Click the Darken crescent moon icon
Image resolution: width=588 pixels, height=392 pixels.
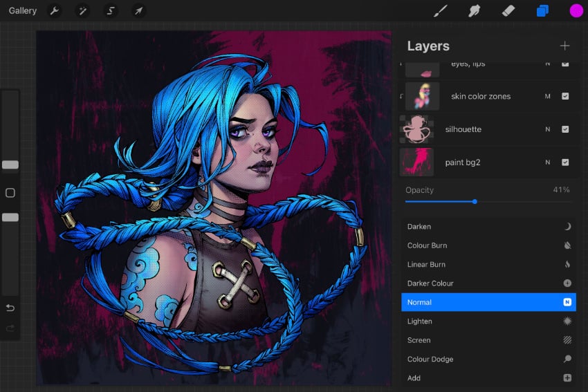point(567,226)
